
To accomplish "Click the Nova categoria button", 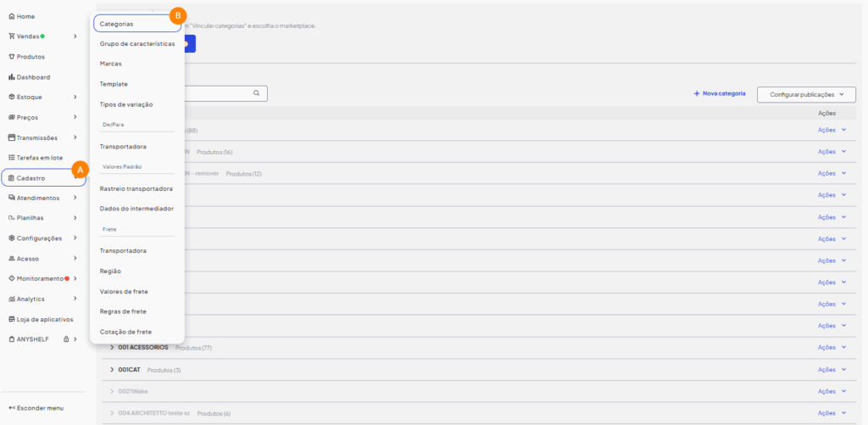I will pyautogui.click(x=720, y=93).
